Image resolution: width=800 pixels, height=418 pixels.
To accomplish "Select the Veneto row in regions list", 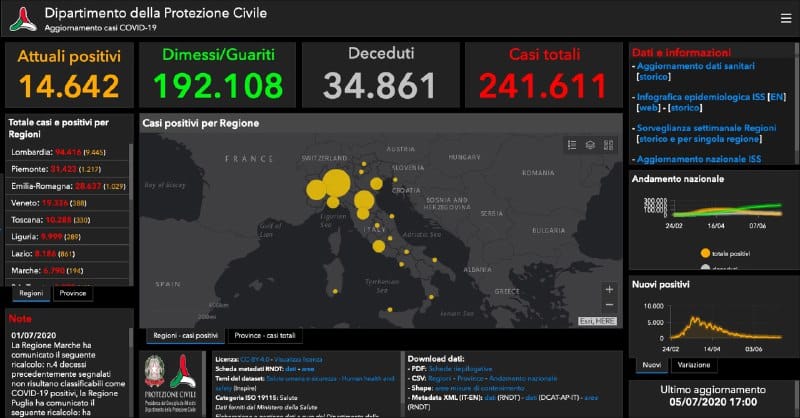I will [x=67, y=203].
